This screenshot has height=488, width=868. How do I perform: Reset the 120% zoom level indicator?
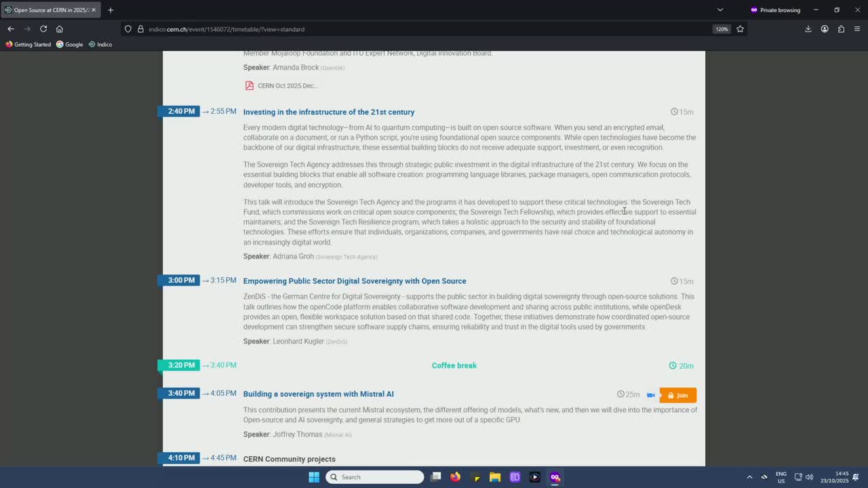[722, 29]
